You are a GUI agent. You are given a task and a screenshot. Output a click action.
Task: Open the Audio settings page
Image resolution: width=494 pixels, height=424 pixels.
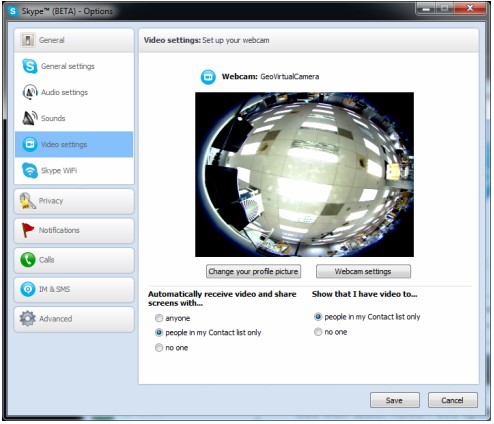74,92
